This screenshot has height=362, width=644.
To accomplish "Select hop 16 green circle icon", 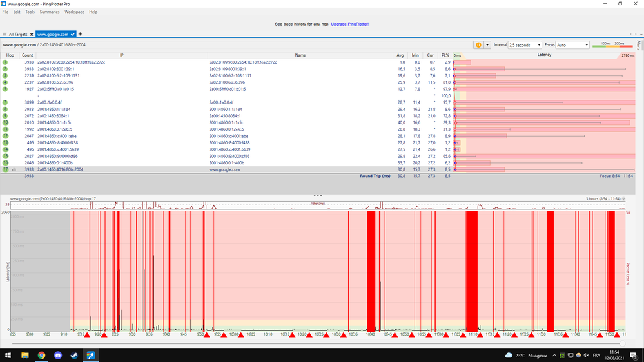I will tap(5, 162).
